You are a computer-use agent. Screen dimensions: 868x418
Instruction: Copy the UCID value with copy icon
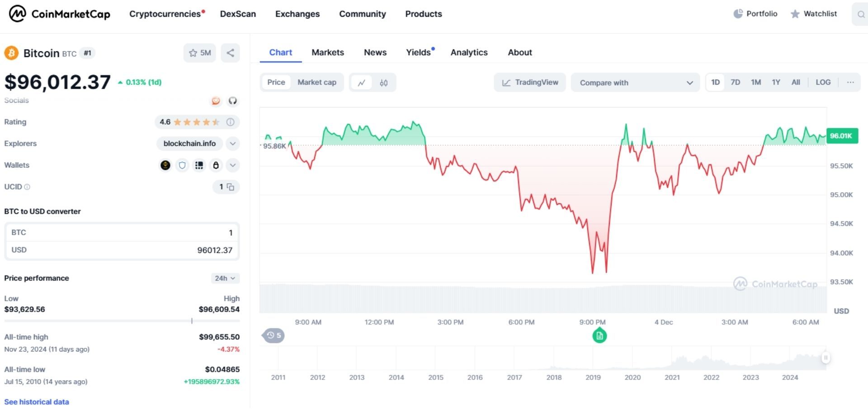[x=230, y=187]
